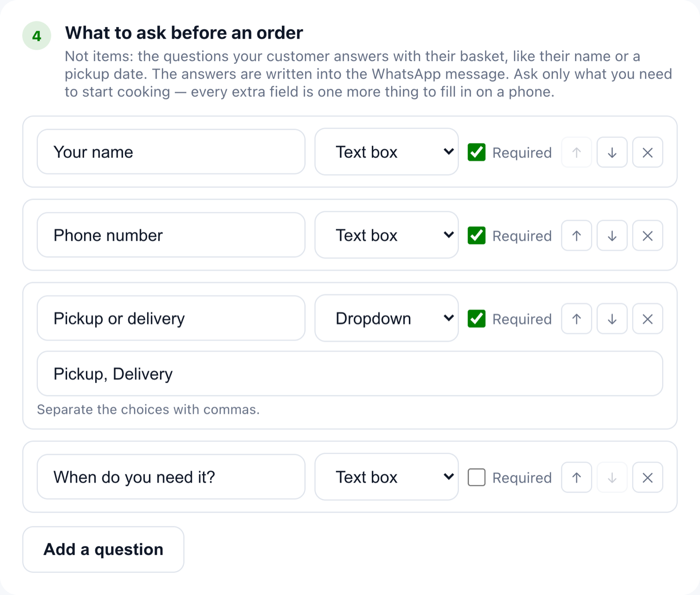Move 'Pickup or delivery' question down
700x595 pixels.
pyautogui.click(x=612, y=318)
